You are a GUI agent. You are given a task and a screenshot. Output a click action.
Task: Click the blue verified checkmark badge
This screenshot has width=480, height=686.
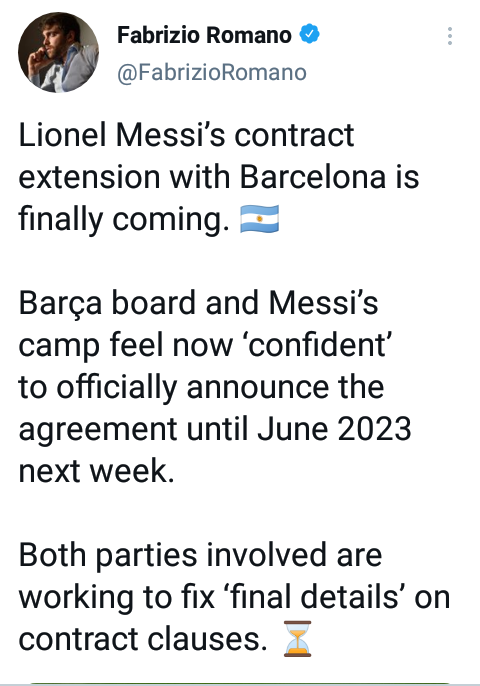pyautogui.click(x=309, y=35)
